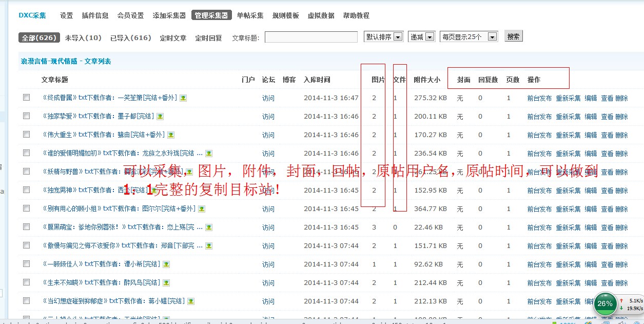
Task: Click 访问 link in 《傲慢与偏见之悔不该爱你》 row
Action: [x=268, y=246]
